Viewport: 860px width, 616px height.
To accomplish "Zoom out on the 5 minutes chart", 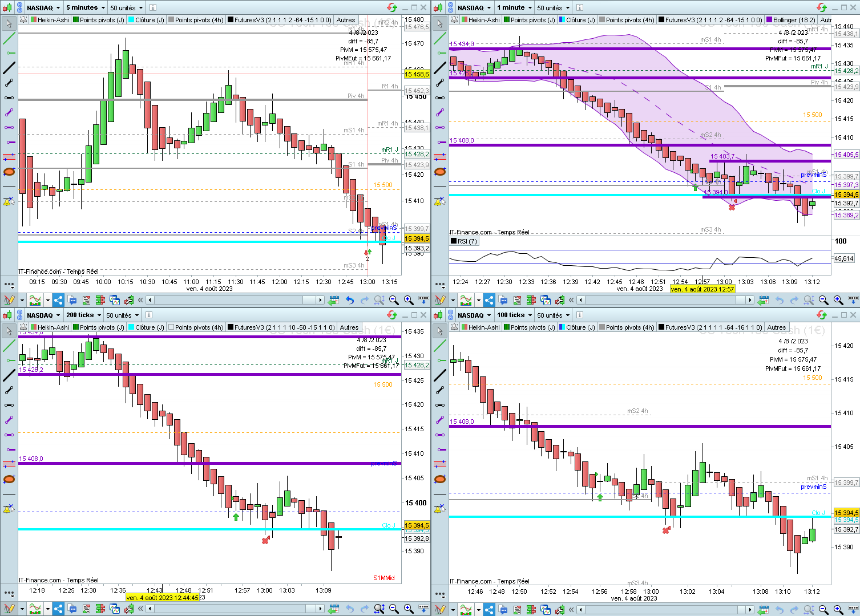I will 394,300.
